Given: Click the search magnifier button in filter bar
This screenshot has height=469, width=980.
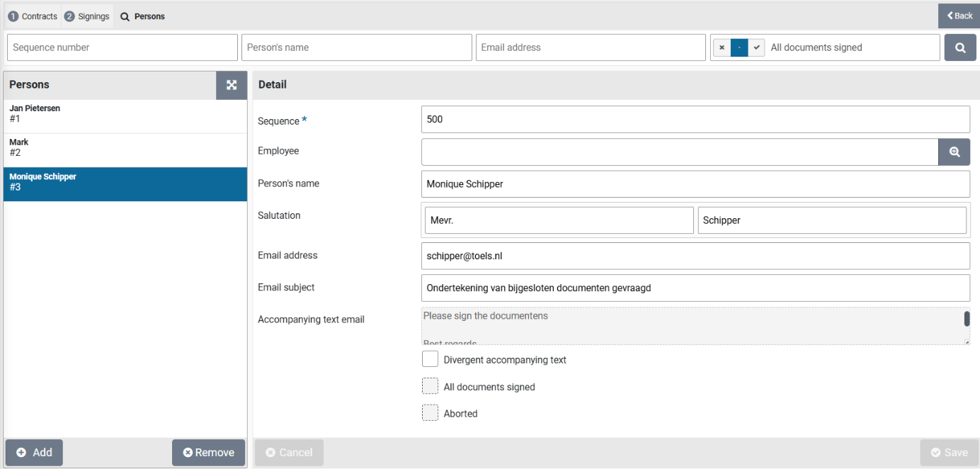Looking at the screenshot, I should [x=960, y=47].
